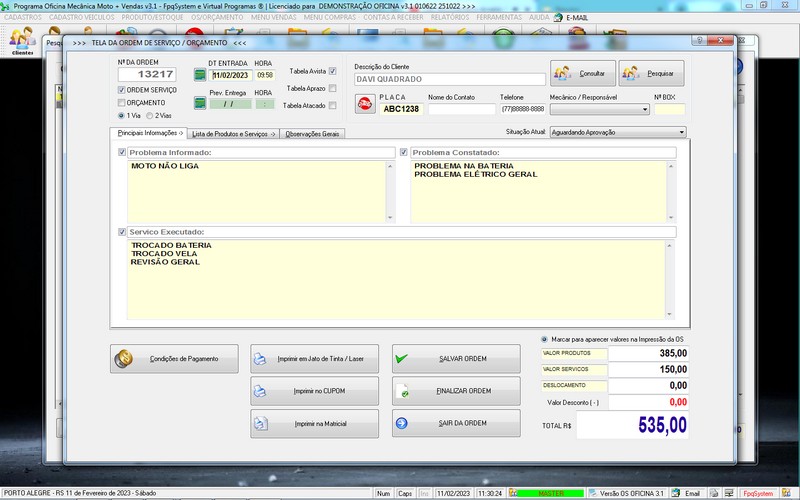Click FINALIZAR ORDEM button

(x=456, y=391)
